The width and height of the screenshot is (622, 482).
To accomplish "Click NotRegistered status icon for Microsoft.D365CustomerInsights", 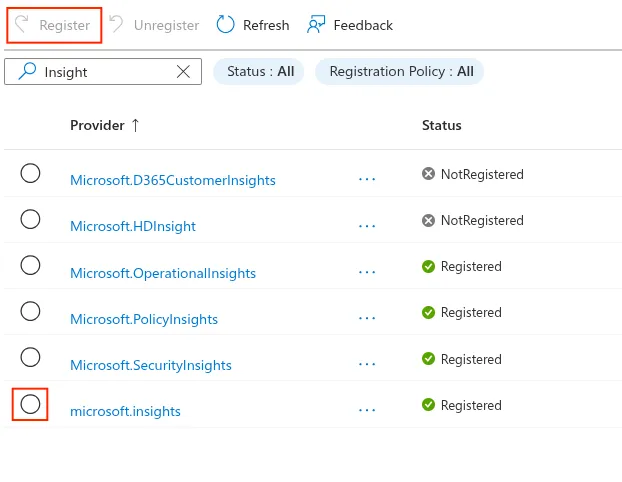I will [428, 174].
